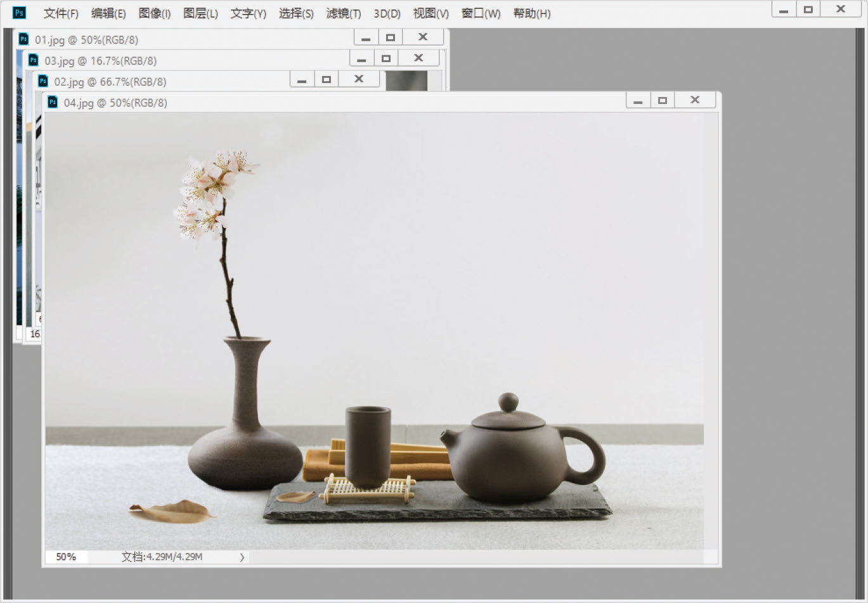The image size is (868, 603).
Task: Maximize the 01.jpg document window
Action: point(391,37)
